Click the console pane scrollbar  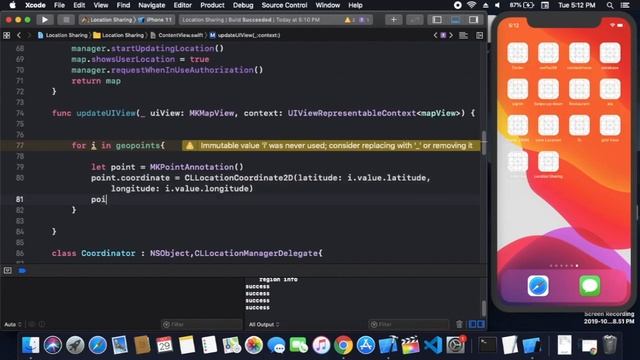(x=484, y=307)
